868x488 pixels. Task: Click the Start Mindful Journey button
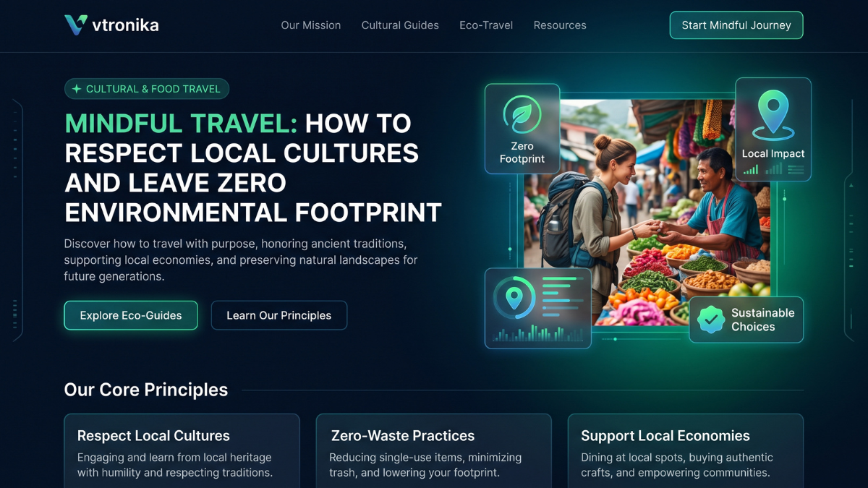[x=736, y=25]
